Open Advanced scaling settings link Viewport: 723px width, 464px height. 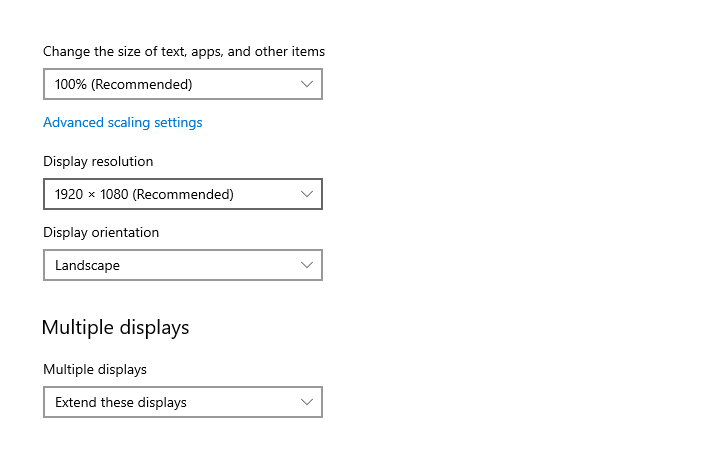coord(123,123)
